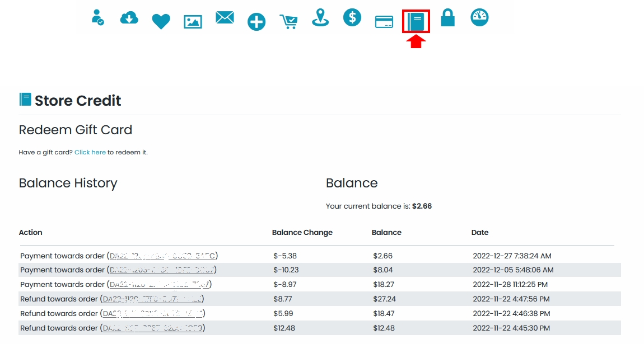Viewport: 644px width, 344px height.
Task: Click the picture gallery icon
Action: pyautogui.click(x=193, y=22)
